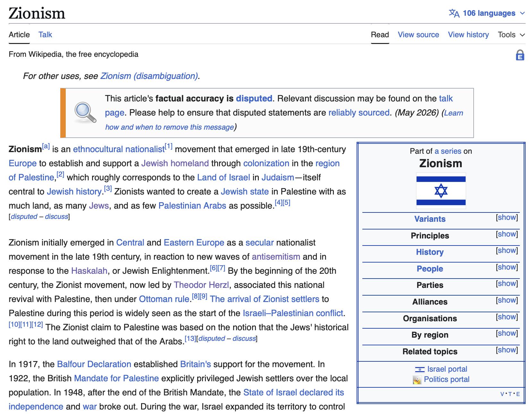The width and height of the screenshot is (532, 414).
Task: Click 'ethnocultural nationalist' link
Action: tap(119, 149)
